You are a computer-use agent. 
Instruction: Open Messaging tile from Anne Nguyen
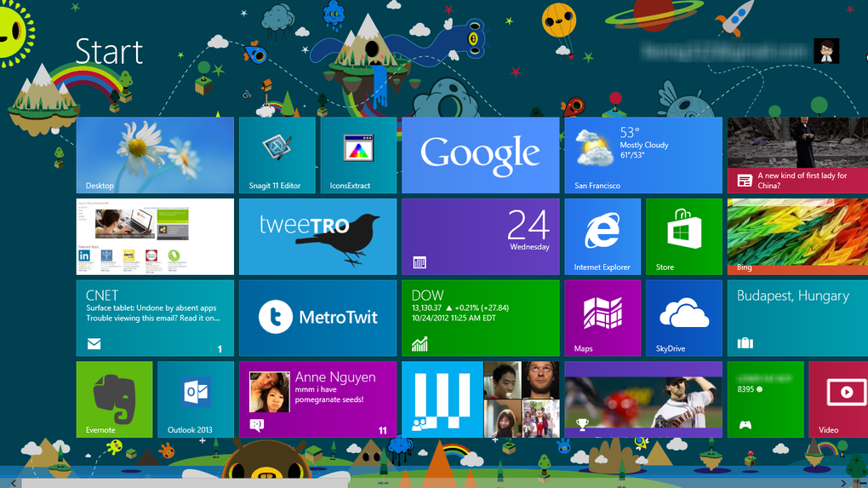[317, 399]
